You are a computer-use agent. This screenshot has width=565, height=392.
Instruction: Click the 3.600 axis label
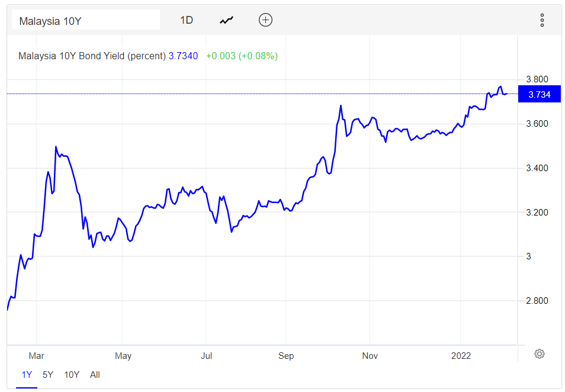(x=537, y=124)
